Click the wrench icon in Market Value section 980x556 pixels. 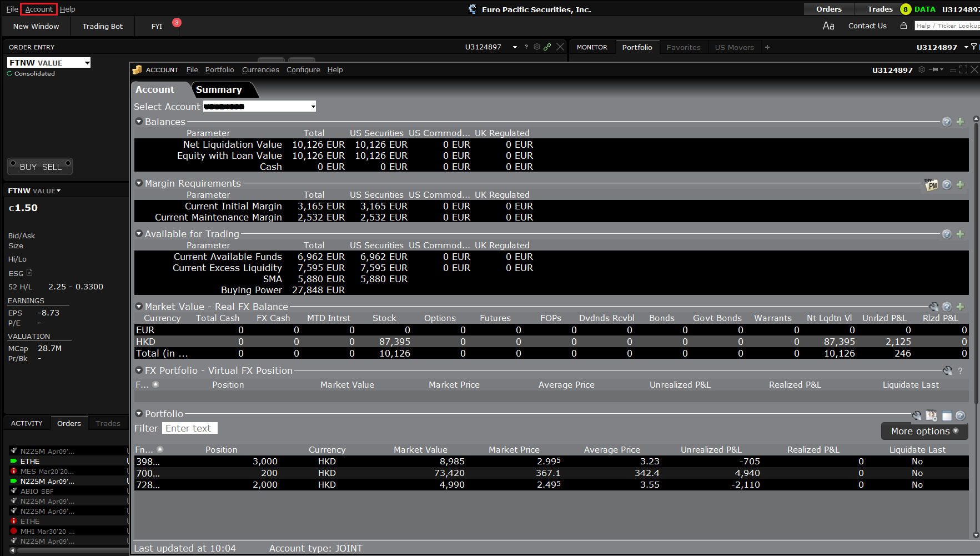tap(934, 307)
